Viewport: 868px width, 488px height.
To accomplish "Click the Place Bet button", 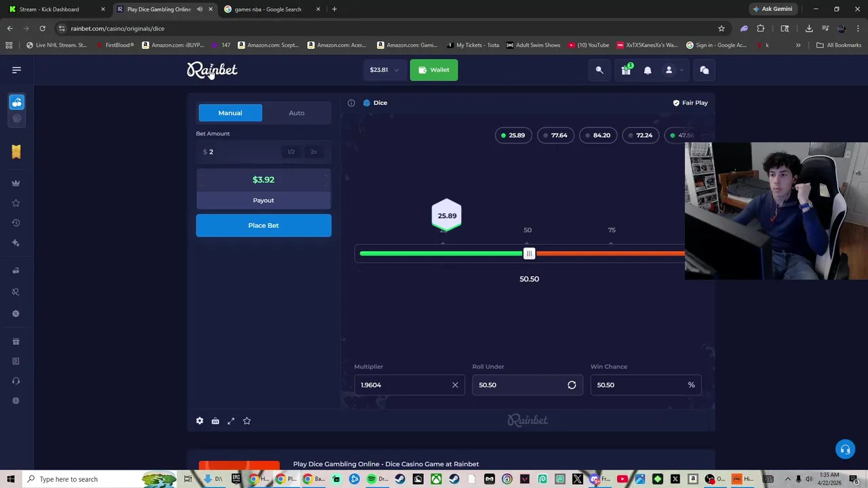I will pyautogui.click(x=264, y=226).
